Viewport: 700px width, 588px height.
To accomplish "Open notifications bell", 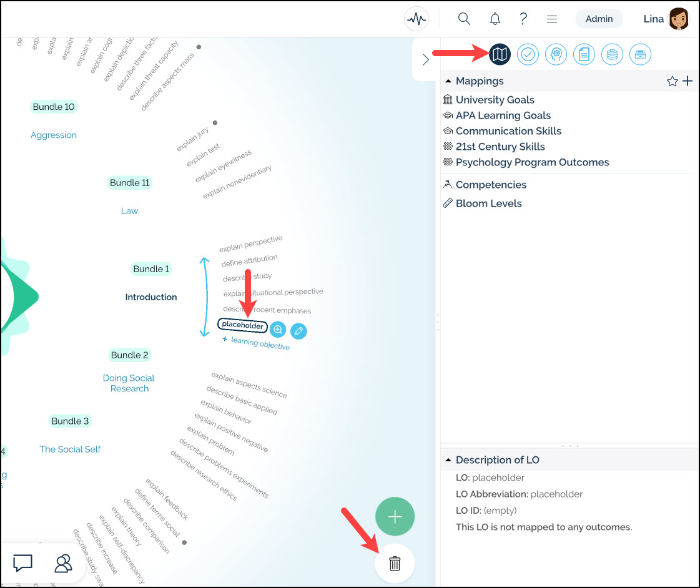I will pyautogui.click(x=495, y=19).
